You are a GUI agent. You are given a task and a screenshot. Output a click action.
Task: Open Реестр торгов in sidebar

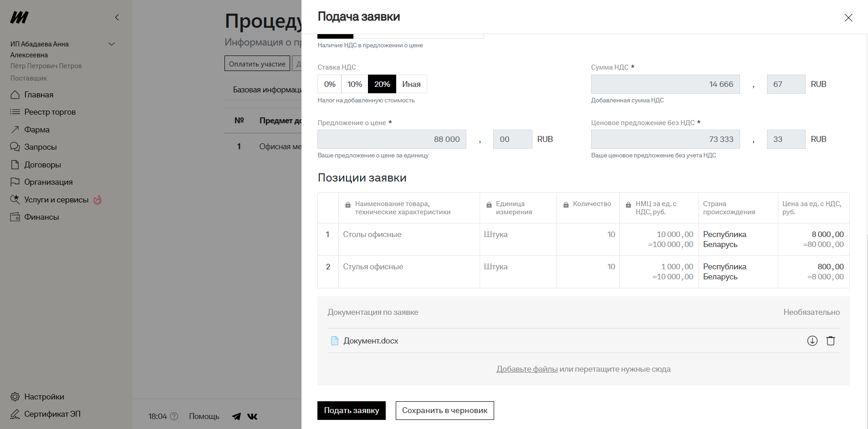coord(50,112)
